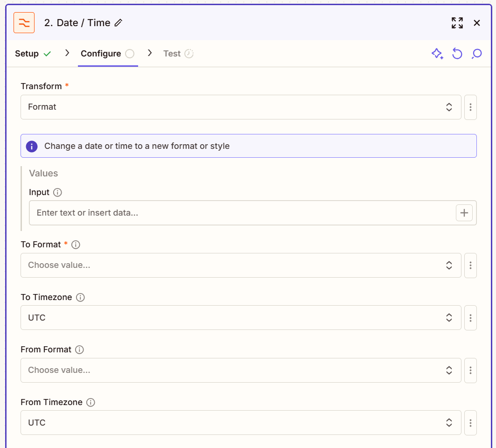The height and width of the screenshot is (448, 496).
Task: Open To Format three-dot menu
Action: coord(470,265)
